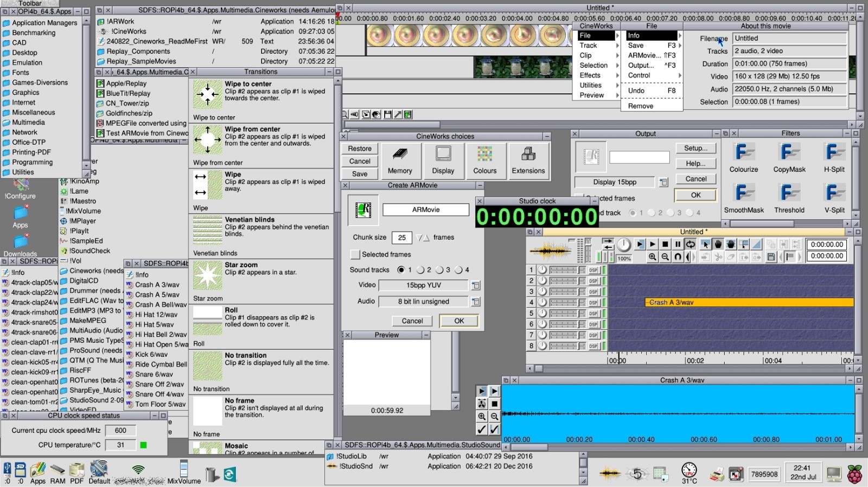Click Restore in CineWorks choices
Image resolution: width=868 pixels, height=487 pixels.
coord(360,149)
